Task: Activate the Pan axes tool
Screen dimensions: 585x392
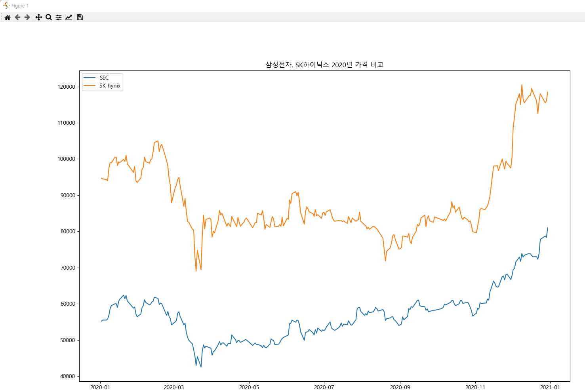Action: coord(39,17)
